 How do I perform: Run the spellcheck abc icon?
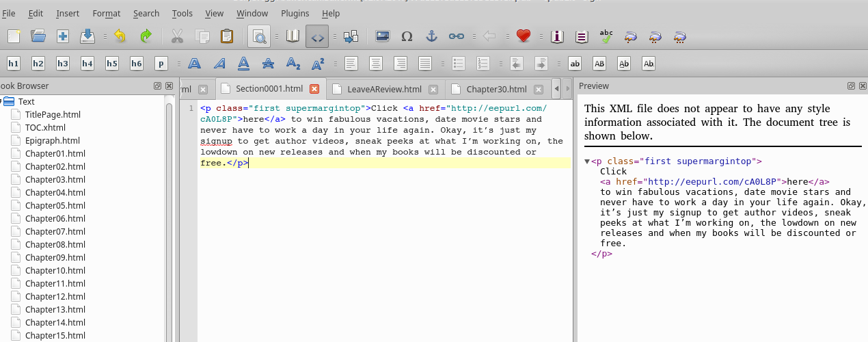(606, 36)
